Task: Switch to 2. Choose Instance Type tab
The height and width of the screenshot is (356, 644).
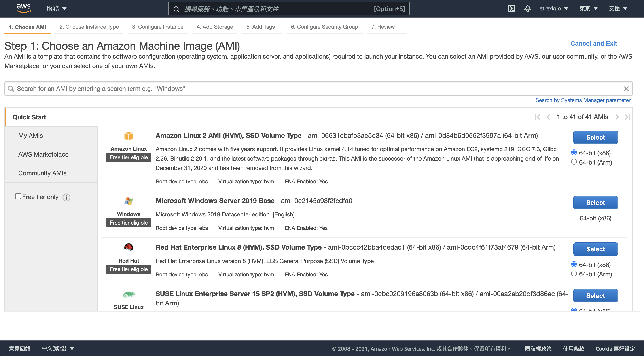Action: click(x=89, y=27)
